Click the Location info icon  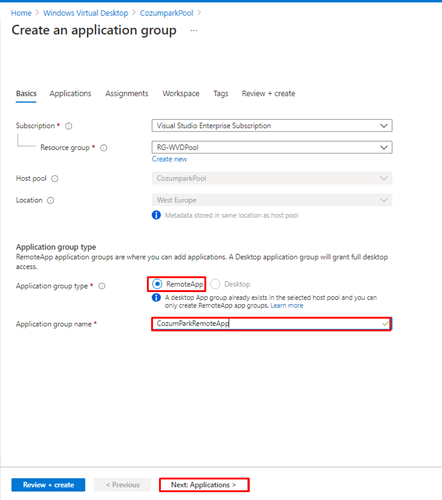[x=50, y=200]
